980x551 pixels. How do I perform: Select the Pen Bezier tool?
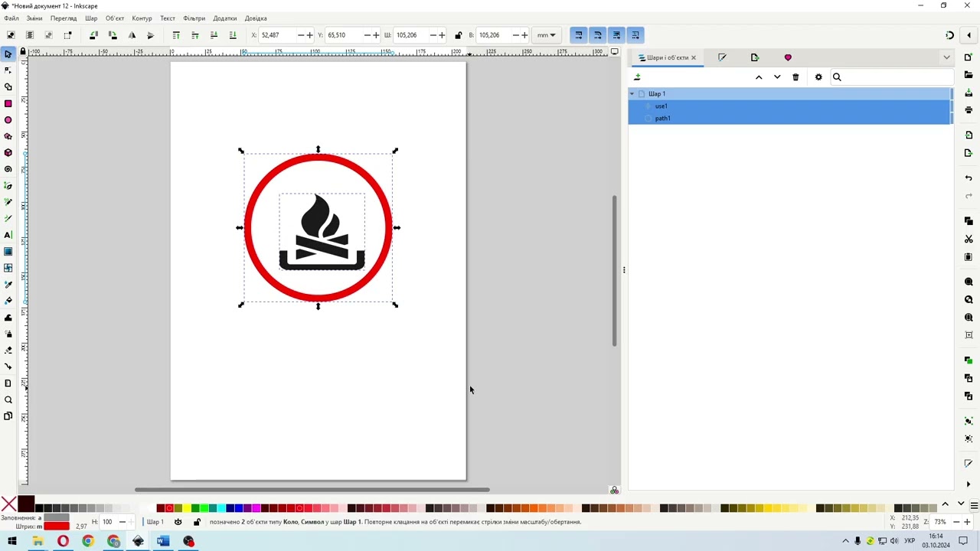click(8, 186)
